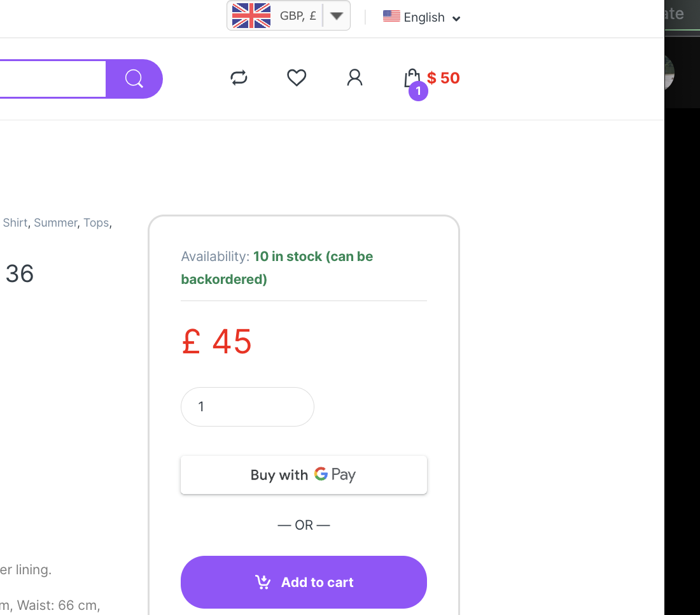Click the product quantity input field

coord(247,407)
